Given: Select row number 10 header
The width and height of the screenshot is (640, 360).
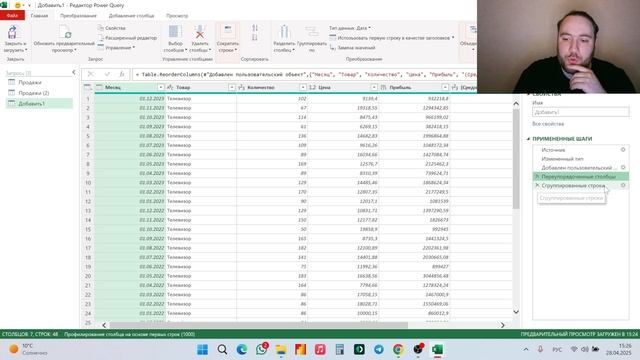Looking at the screenshot, I should point(88,182).
